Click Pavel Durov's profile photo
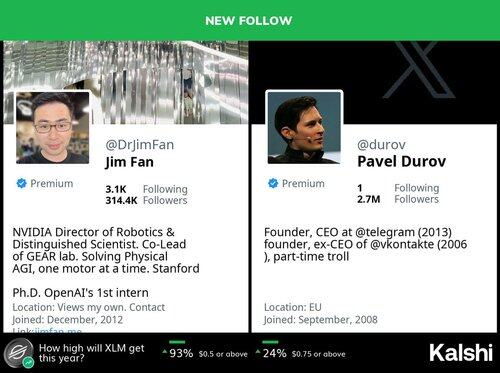Viewport: 500px width, 373px height. click(x=304, y=128)
